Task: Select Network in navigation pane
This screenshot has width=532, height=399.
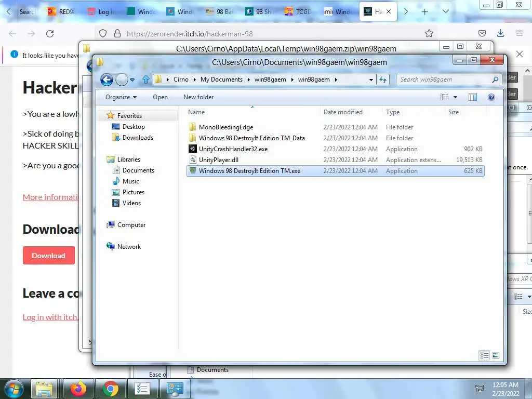Action: [129, 247]
